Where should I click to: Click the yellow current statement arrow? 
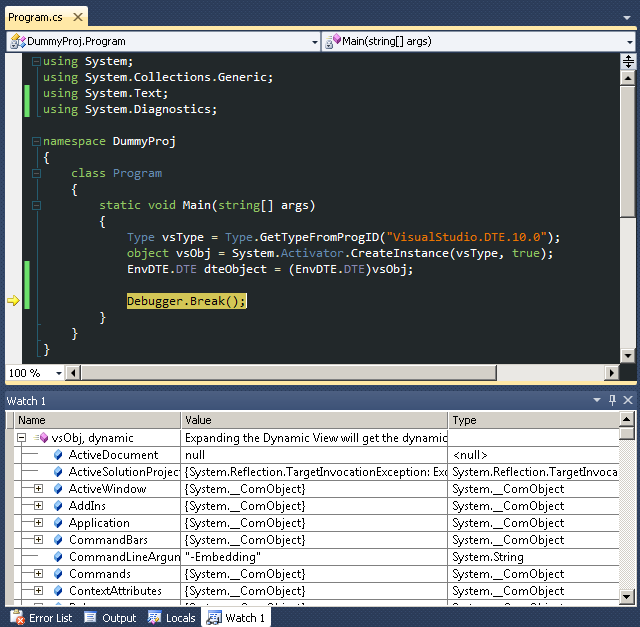click(x=13, y=301)
